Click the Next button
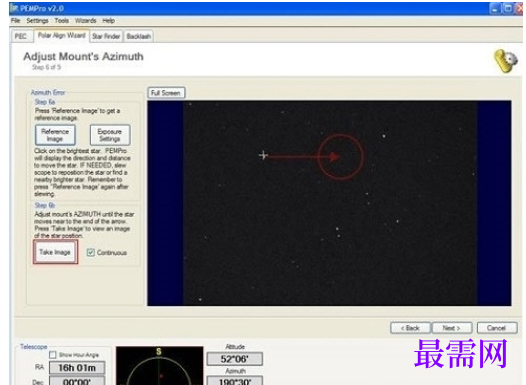526x385 pixels. (x=452, y=328)
